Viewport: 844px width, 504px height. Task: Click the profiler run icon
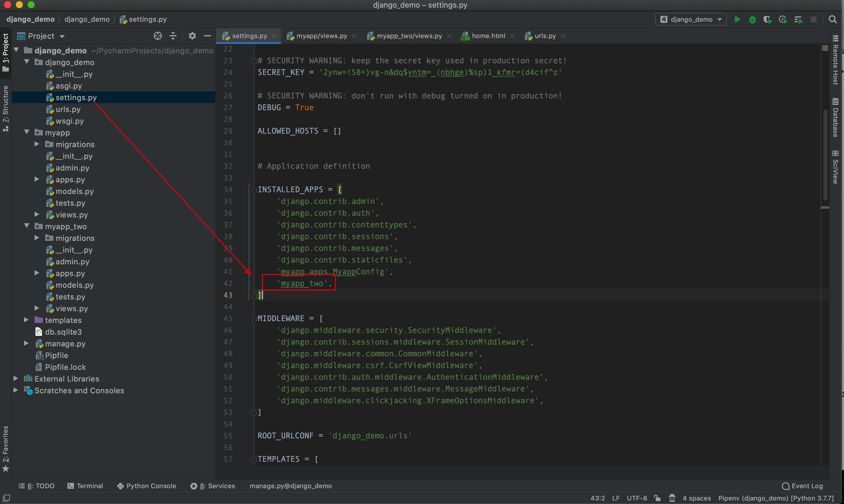[x=783, y=19]
